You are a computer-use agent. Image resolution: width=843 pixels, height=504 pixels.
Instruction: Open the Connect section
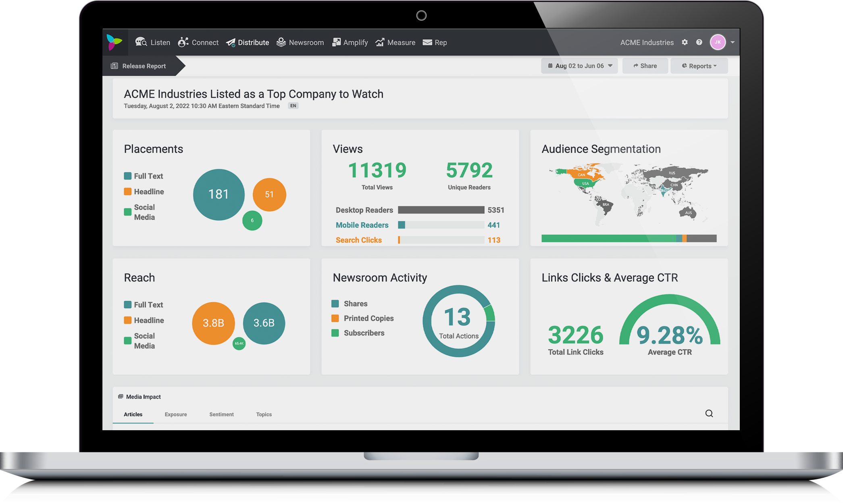204,42
